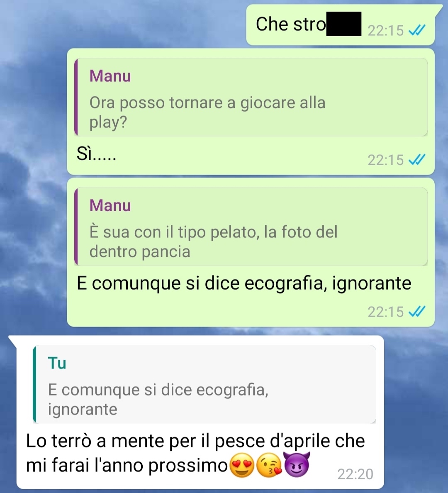Click purple quote bar beside 'Ora posso tornare'

point(76,97)
